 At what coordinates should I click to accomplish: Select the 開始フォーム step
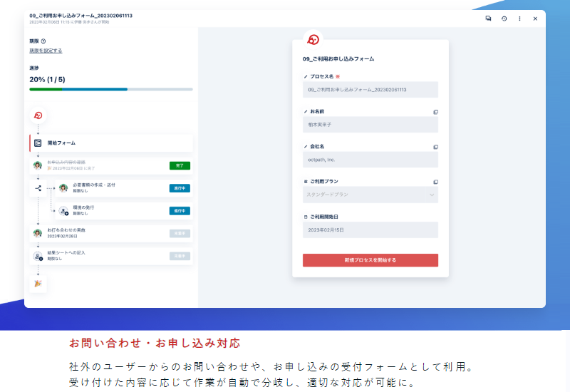pyautogui.click(x=111, y=143)
